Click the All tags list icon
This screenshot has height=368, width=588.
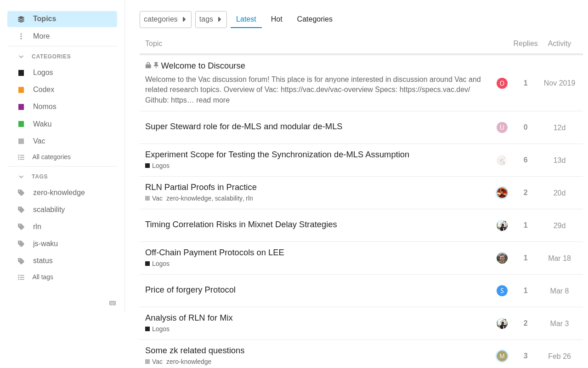(x=21, y=277)
